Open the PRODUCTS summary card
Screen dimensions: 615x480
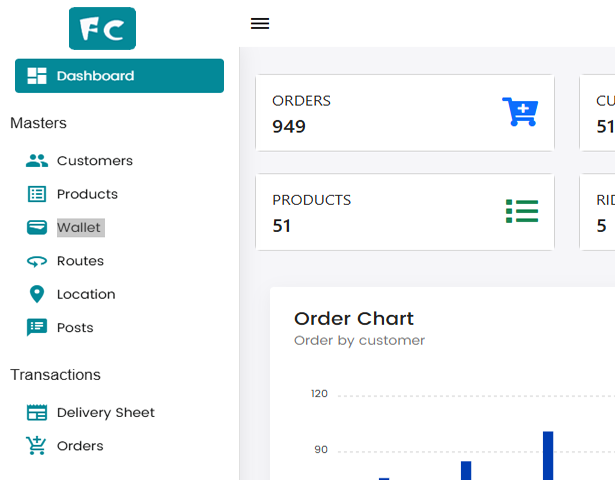(x=405, y=212)
